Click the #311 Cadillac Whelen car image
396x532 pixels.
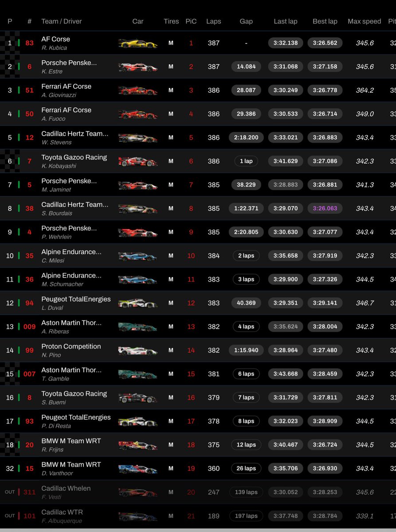[x=138, y=493]
